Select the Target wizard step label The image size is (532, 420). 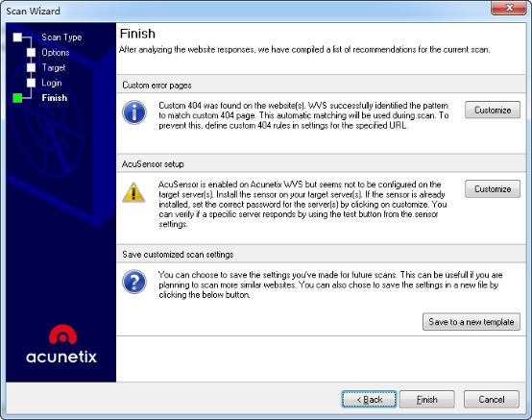pos(54,67)
